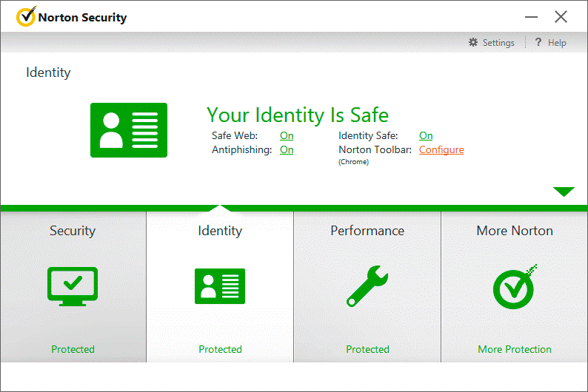Click the Settings gear icon
Image resolution: width=588 pixels, height=392 pixels.
[x=473, y=43]
